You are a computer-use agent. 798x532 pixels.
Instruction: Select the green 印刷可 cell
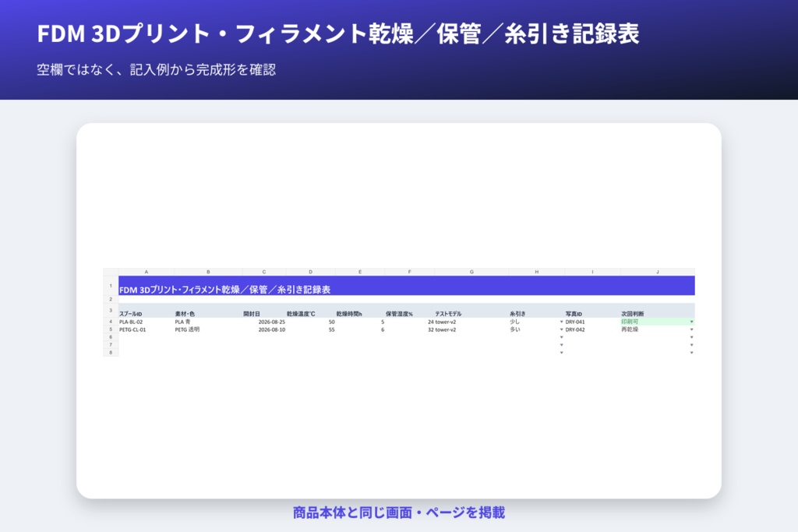tap(658, 322)
